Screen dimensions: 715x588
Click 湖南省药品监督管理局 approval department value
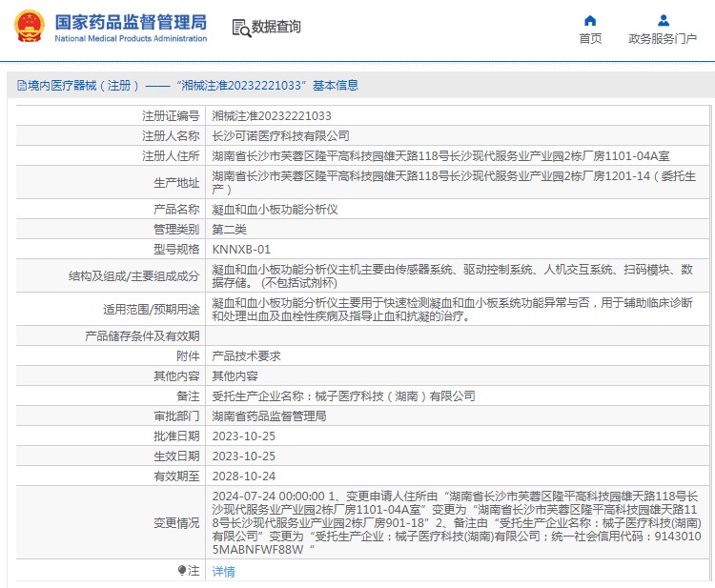click(x=269, y=416)
